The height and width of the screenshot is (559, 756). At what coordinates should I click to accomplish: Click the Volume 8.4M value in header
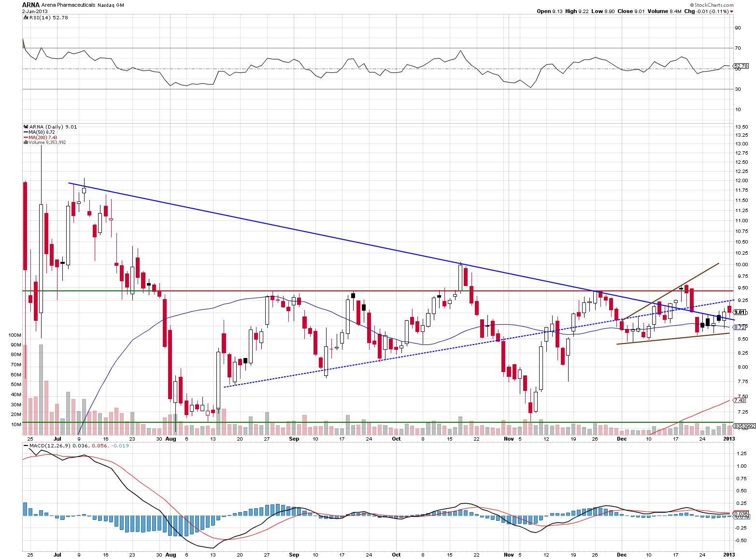click(664, 11)
